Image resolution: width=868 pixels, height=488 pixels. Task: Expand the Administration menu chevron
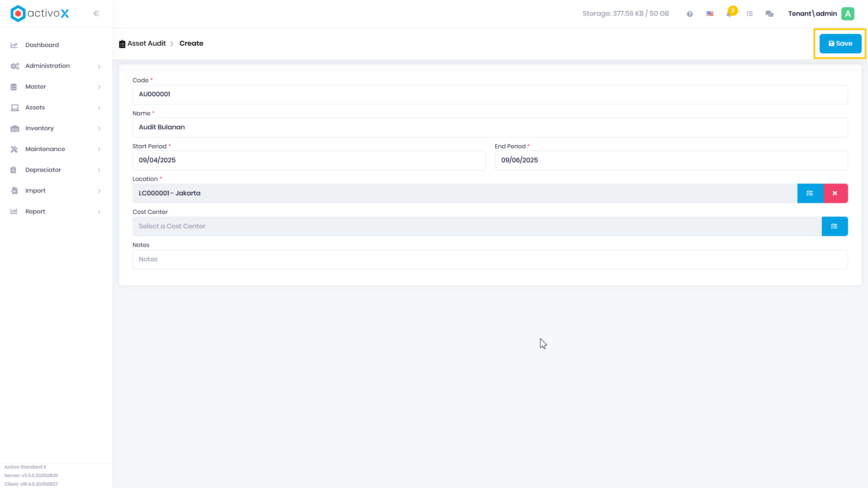coord(99,66)
